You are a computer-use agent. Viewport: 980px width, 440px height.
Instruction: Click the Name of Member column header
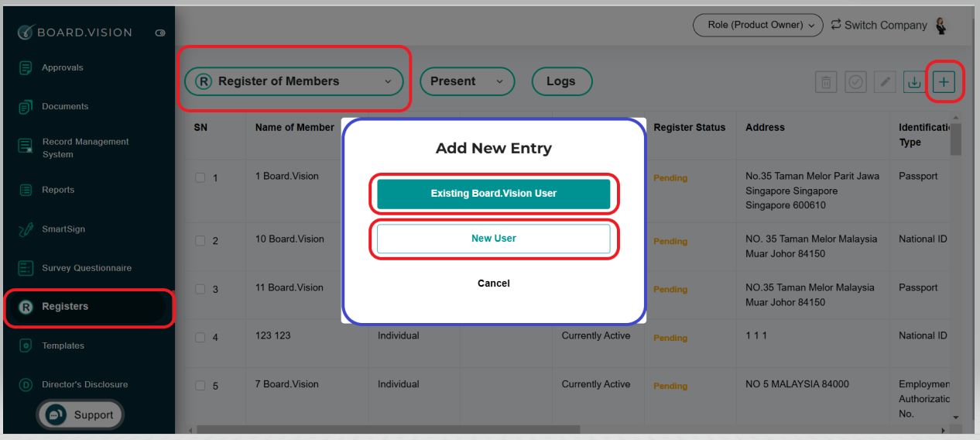pos(295,128)
